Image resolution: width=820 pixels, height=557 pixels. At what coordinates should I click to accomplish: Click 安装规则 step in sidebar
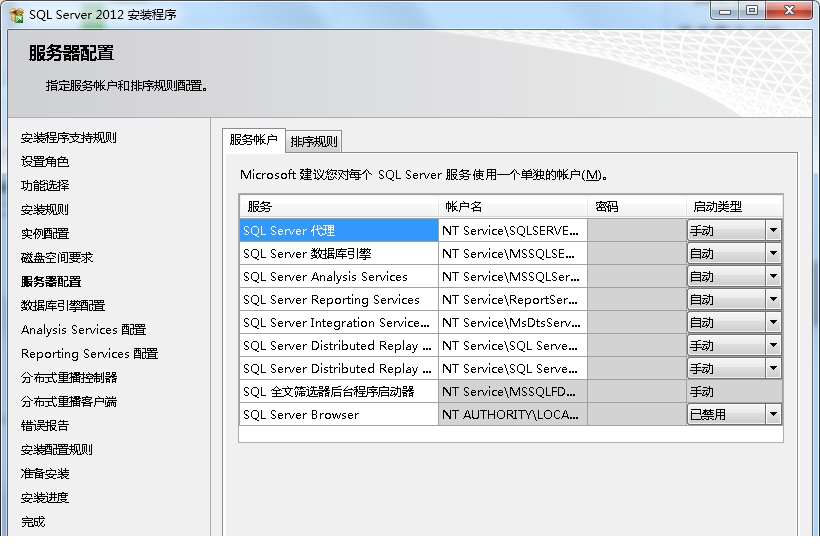point(45,210)
